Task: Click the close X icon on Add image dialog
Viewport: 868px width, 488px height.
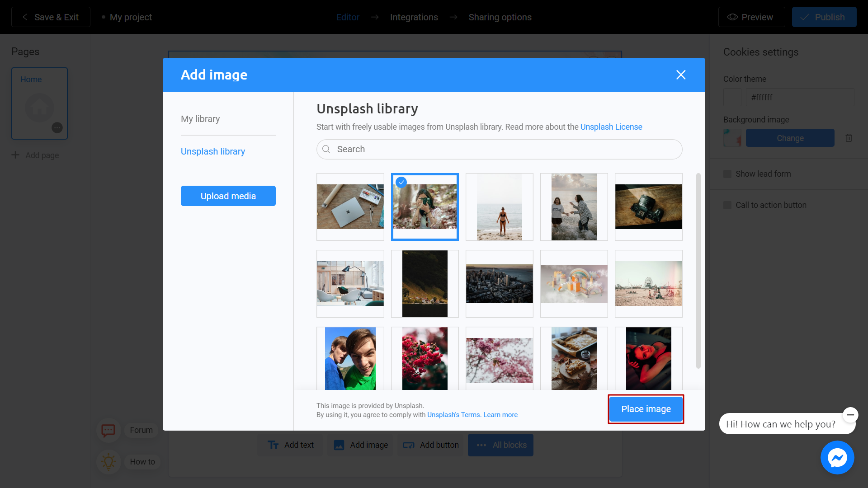Action: point(681,75)
